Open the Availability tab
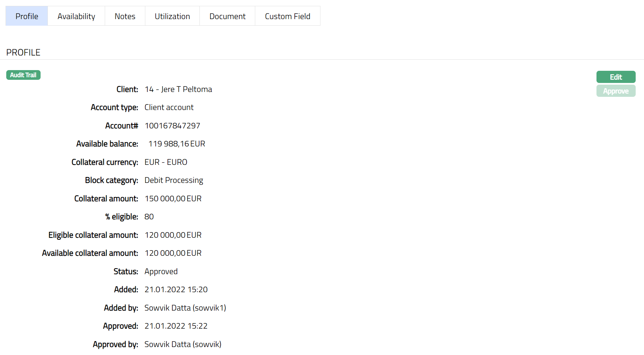This screenshot has width=644, height=355. click(76, 16)
